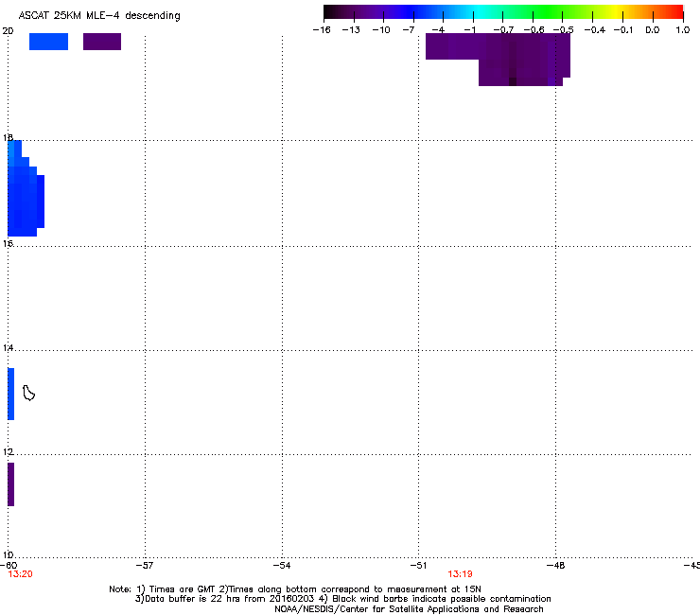Click the rainbow color scale bar
Screen dimensions: 700x615
tap(503, 12)
